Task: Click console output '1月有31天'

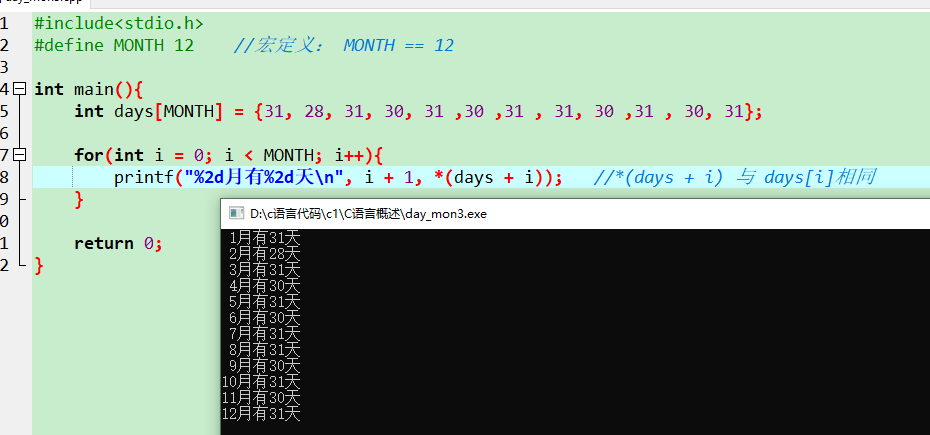Action: point(265,239)
